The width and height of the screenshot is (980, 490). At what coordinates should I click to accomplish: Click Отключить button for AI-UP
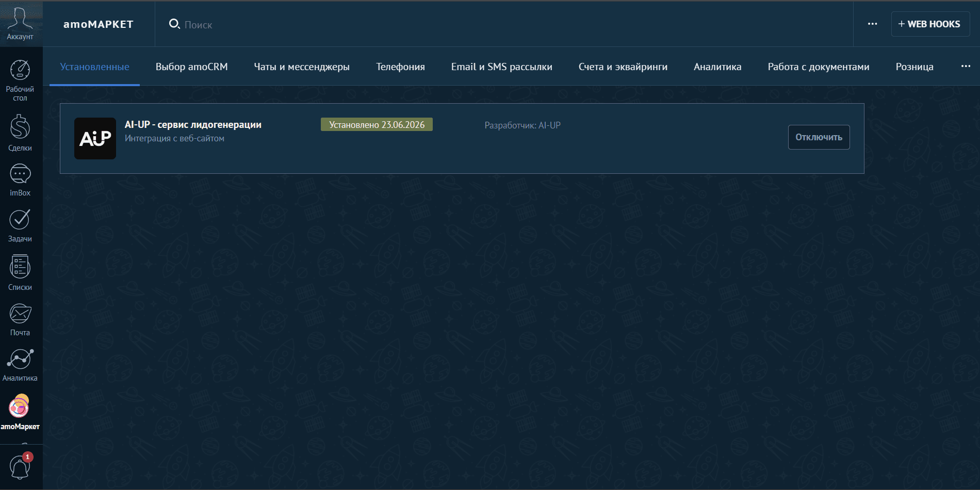pos(819,137)
